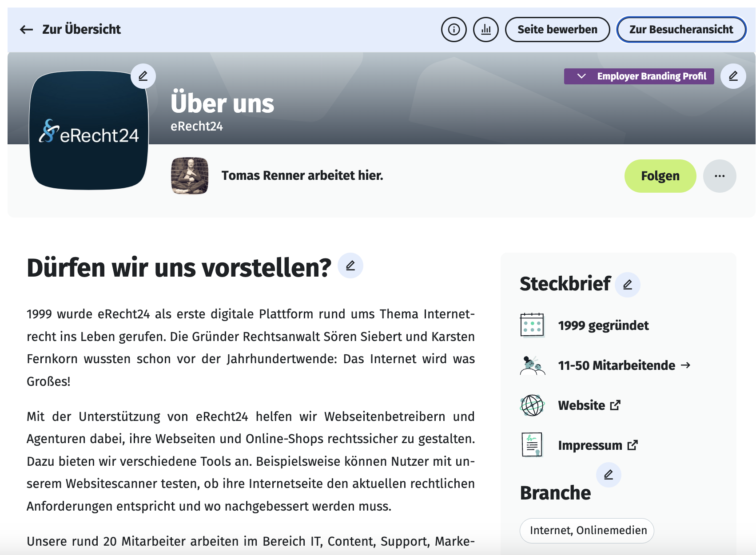Edit the eRecht24 company logo
This screenshot has height=555, width=756.
coord(143,76)
